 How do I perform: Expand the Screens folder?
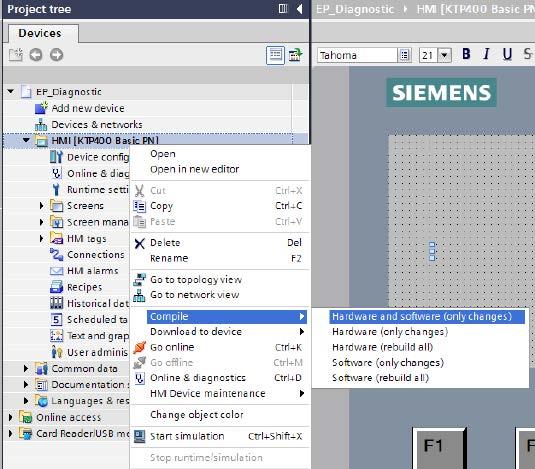(x=41, y=206)
